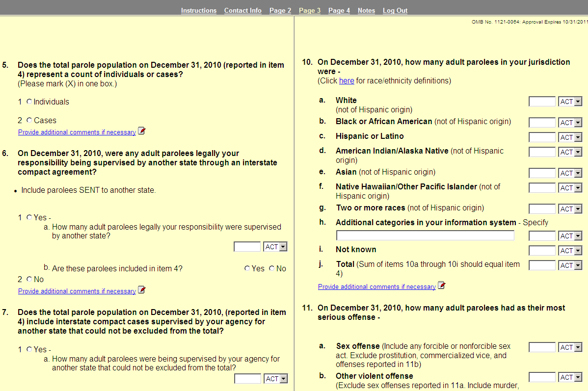
Task: Open the Instructions page link
Action: tap(198, 11)
